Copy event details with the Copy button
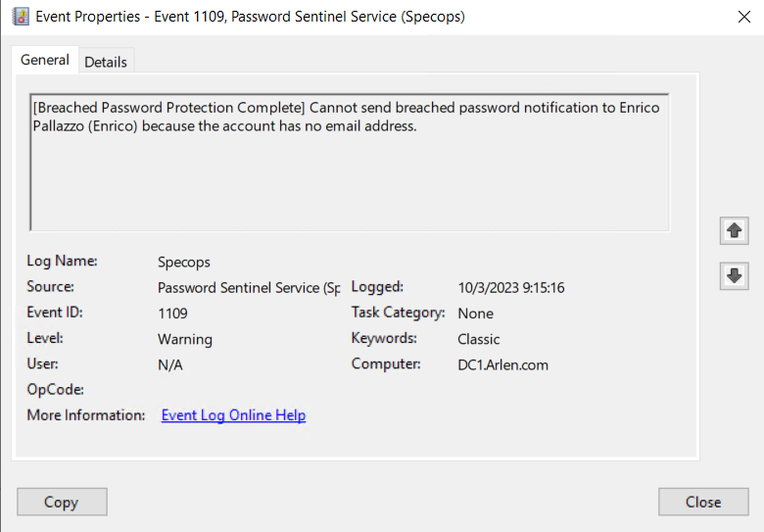The image size is (764, 532). pyautogui.click(x=62, y=502)
